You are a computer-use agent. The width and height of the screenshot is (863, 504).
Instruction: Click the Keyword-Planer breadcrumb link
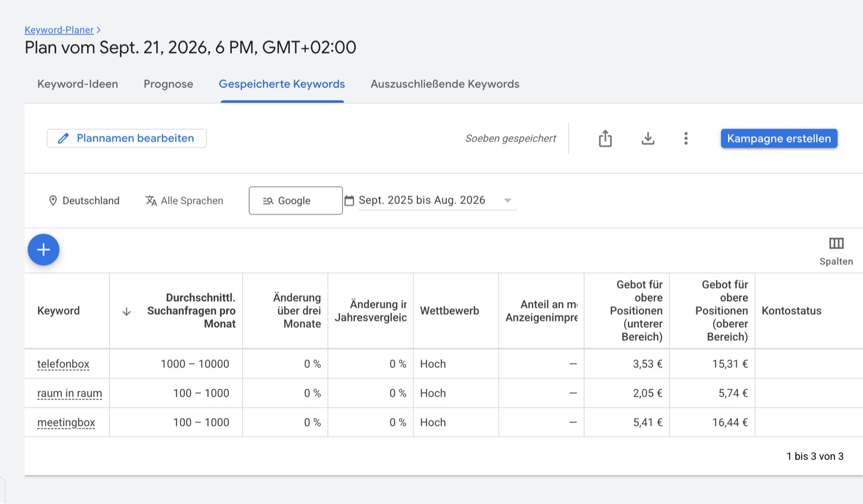click(59, 30)
